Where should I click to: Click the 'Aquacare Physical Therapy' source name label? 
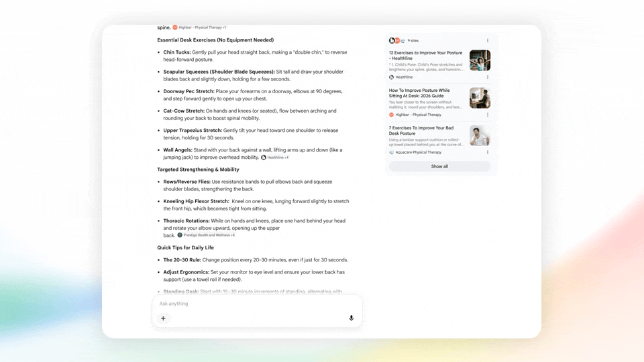pos(419,152)
